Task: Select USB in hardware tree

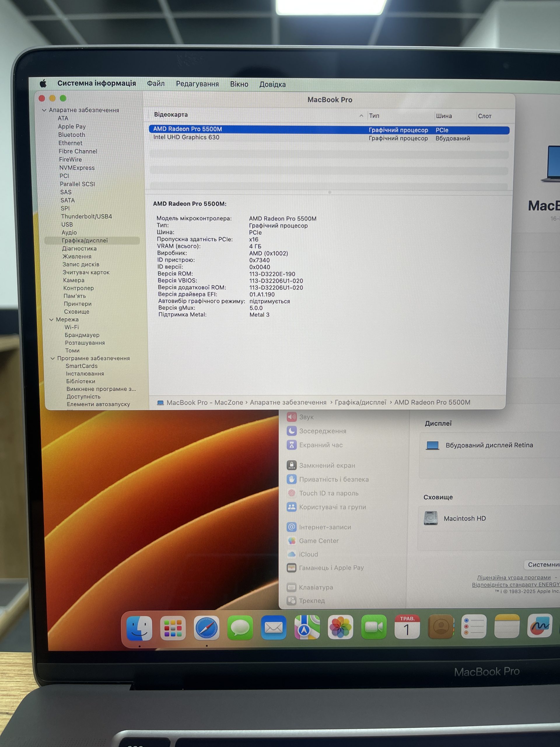Action: point(67,225)
